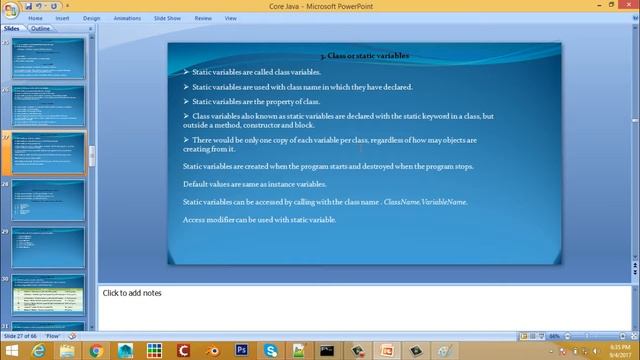Screen dimensions: 640x360
Task: Close the Slides/Outline pane
Action: tap(91, 29)
